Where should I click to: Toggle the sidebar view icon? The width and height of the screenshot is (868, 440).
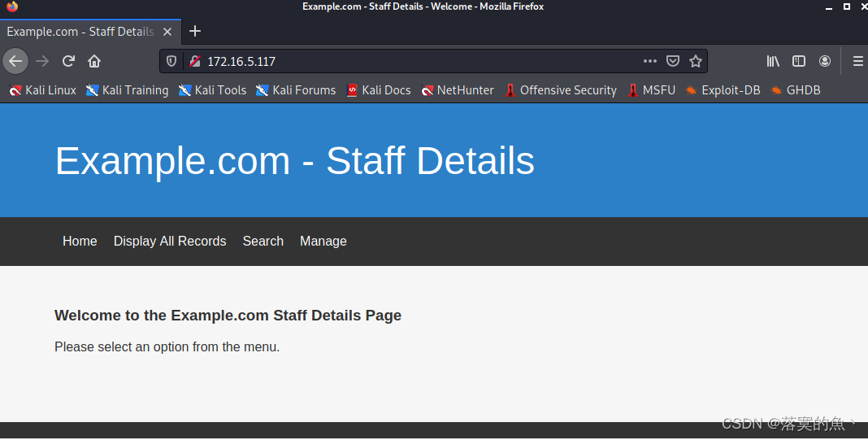pos(799,61)
